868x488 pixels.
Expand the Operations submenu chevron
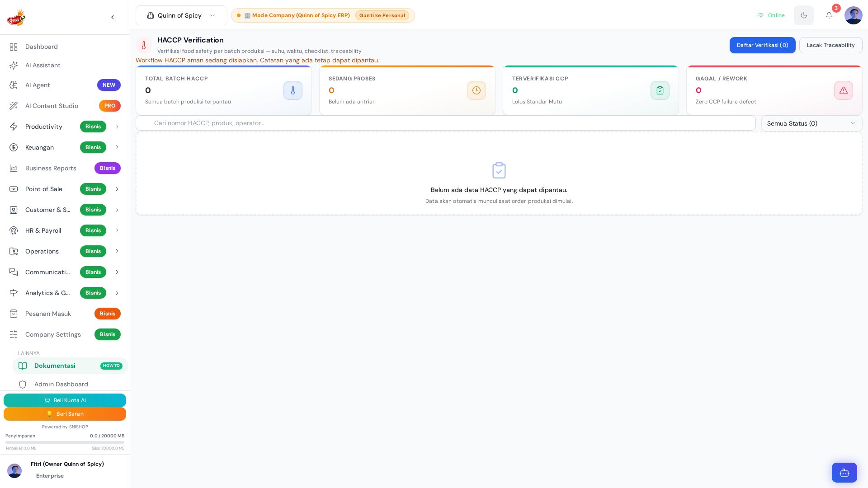117,251
